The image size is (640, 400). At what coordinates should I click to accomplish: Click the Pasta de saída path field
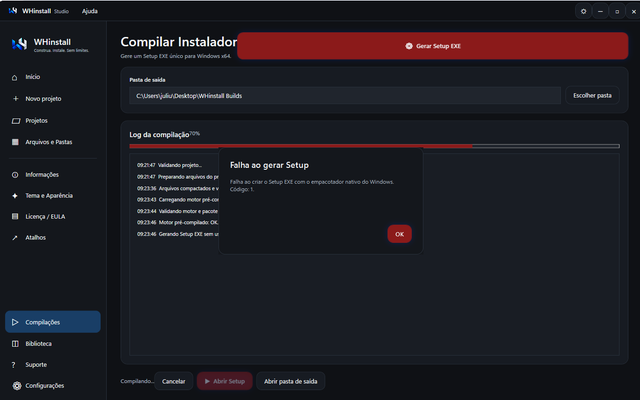click(x=345, y=96)
